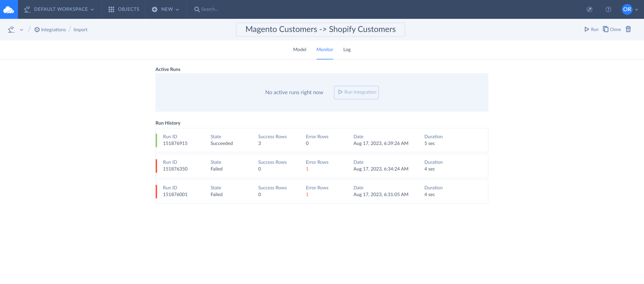This screenshot has width=644, height=284.
Task: Click the Import breadcrumb link
Action: point(80,30)
